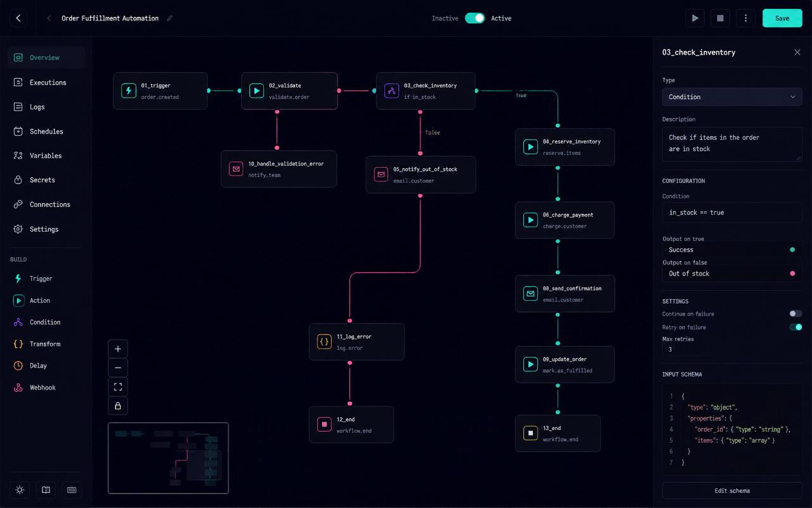The height and width of the screenshot is (508, 812).
Task: Open Connections in the sidebar
Action: pos(46,204)
